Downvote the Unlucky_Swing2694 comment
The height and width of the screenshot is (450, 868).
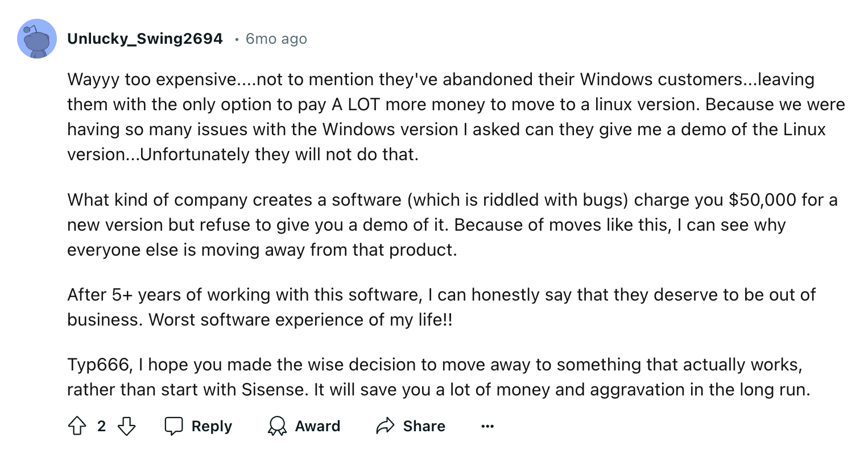click(126, 426)
